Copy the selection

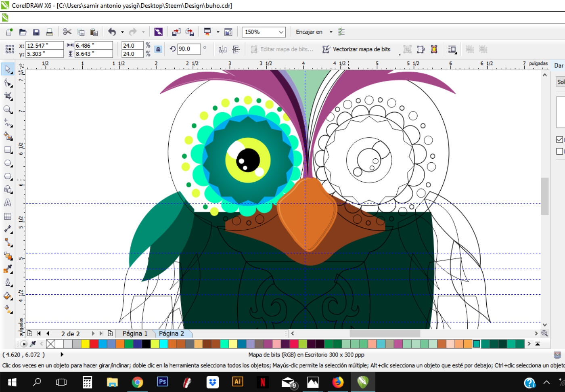tap(81, 32)
